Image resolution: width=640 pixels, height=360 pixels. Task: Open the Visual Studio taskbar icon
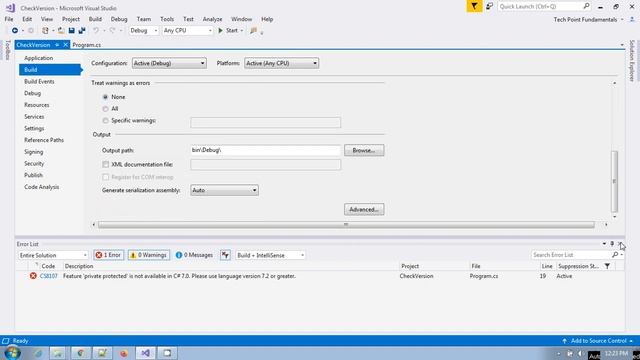(146, 353)
